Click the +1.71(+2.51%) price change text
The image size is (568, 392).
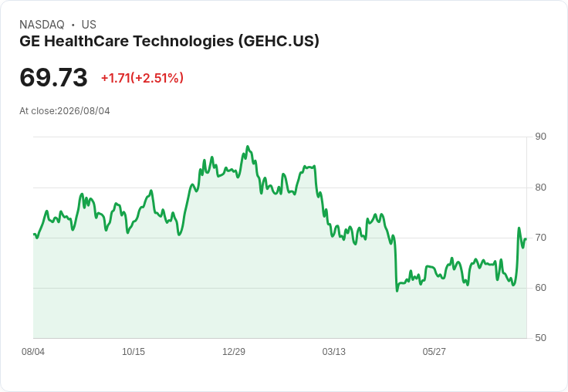142,78
